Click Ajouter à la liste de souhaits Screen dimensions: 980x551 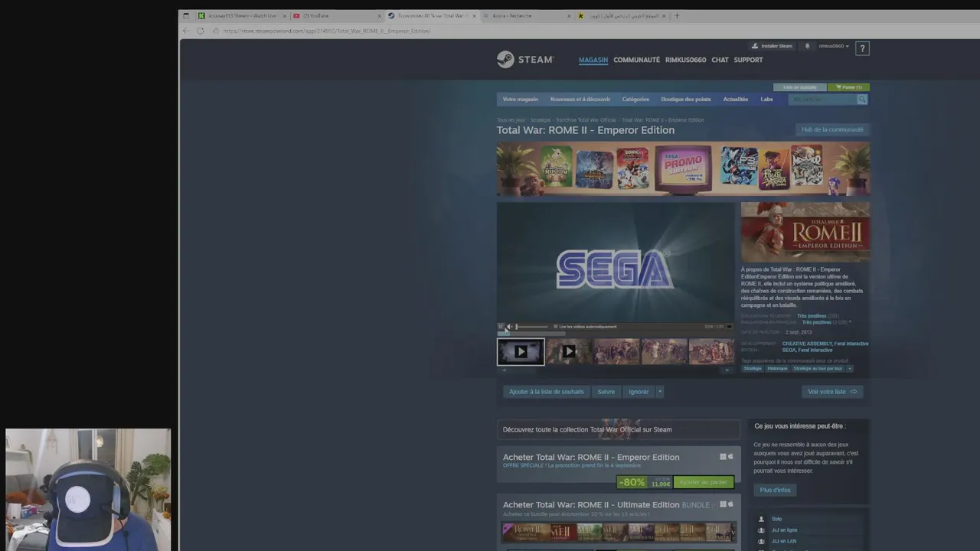click(547, 392)
